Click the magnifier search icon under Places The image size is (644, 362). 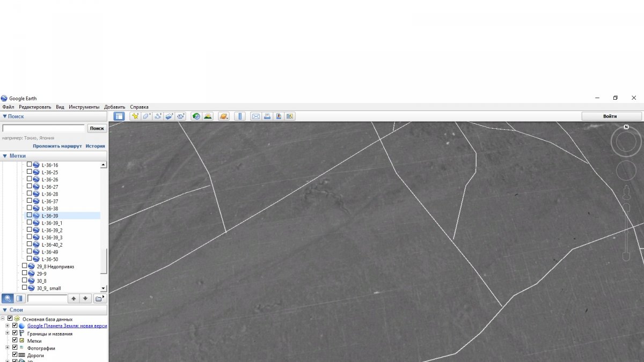[x=8, y=298]
